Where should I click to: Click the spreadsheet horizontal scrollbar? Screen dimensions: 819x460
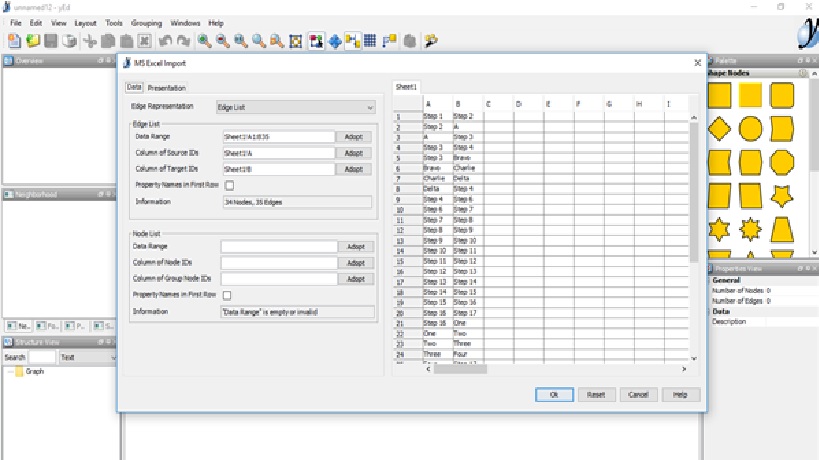pyautogui.click(x=459, y=369)
